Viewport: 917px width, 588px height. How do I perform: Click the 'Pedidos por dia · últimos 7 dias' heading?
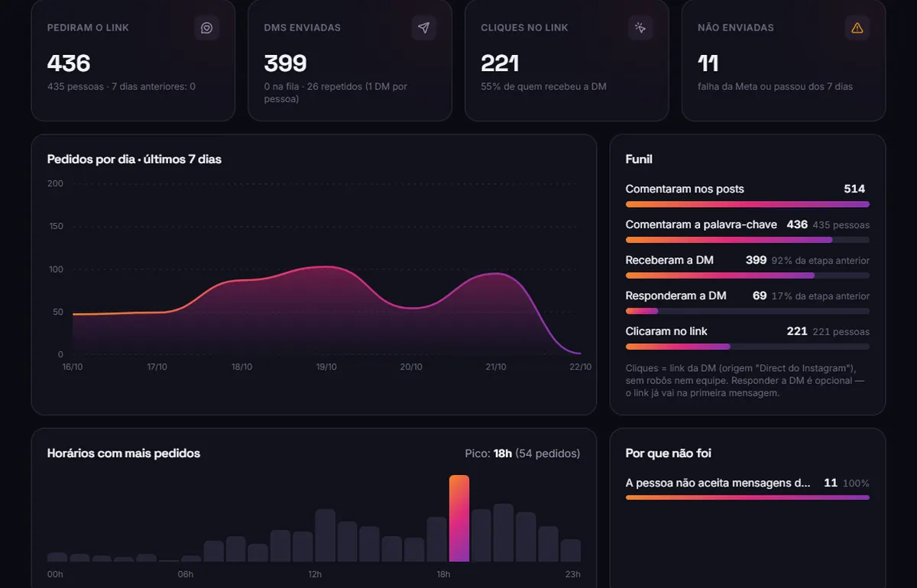(134, 160)
